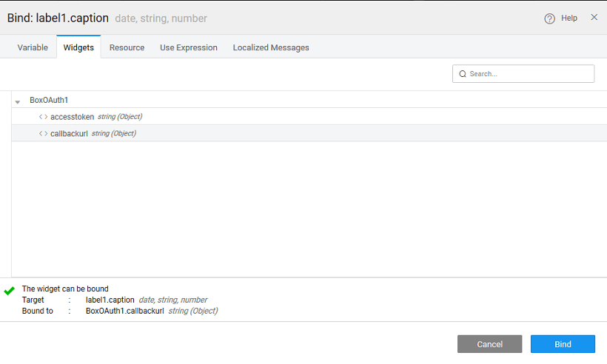Select the Widgets tab
The image size is (607, 364).
point(78,47)
